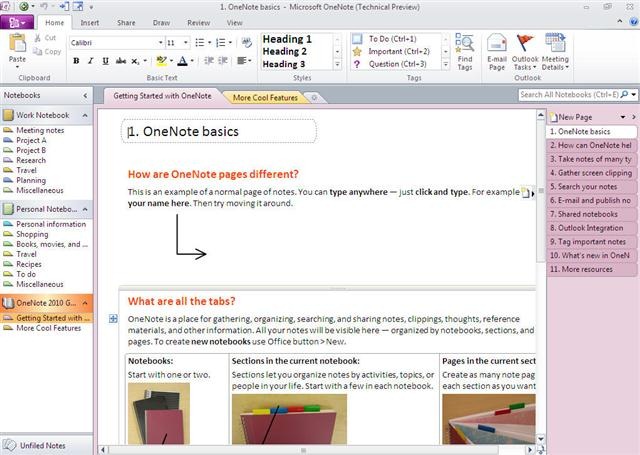Expand the outline next to tabs paragraph
This screenshot has height=455, width=640.
[113, 319]
